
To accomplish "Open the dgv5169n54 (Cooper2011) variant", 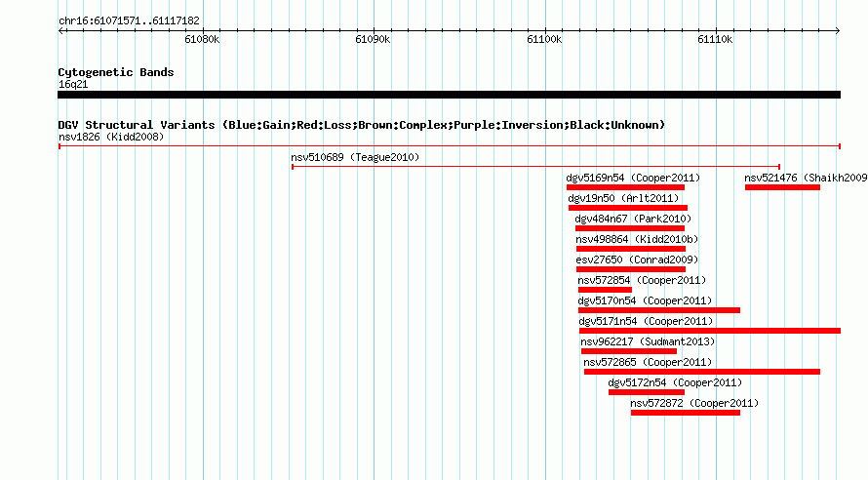I will (x=633, y=179).
